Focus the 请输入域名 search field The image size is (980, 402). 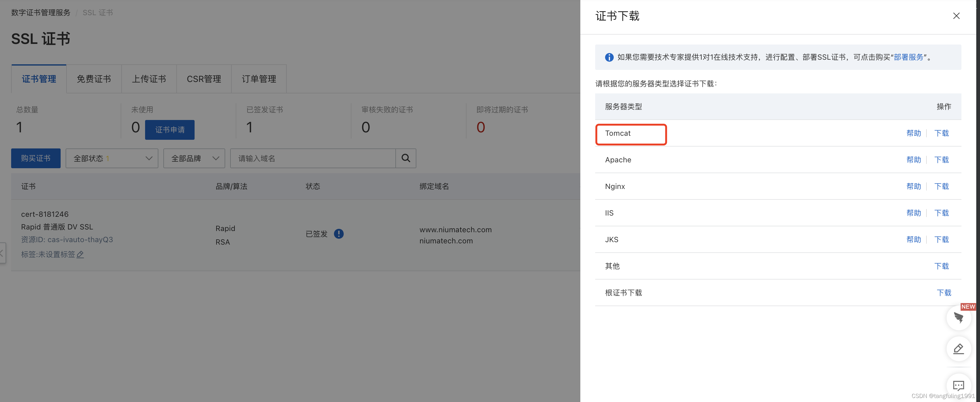[x=313, y=158]
